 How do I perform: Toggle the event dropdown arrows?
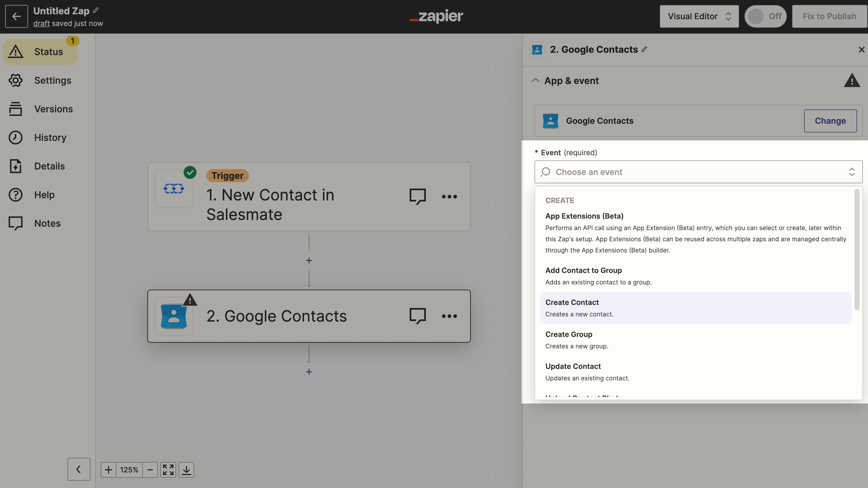pyautogui.click(x=851, y=172)
